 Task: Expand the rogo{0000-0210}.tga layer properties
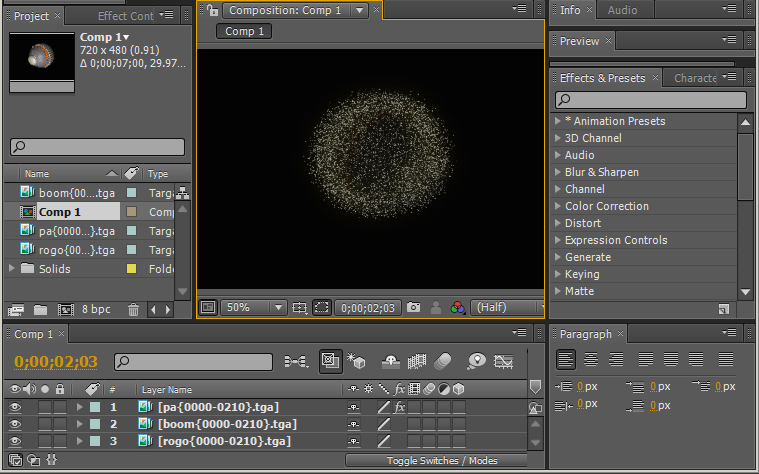click(79, 441)
